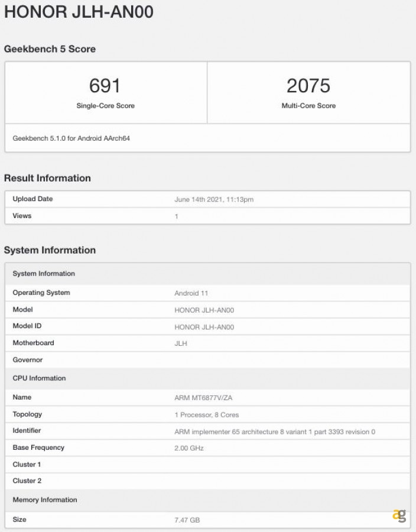Select the June 14th 2021, 11:13pm value
Image resolution: width=416 pixels, height=532 pixels.
214,200
